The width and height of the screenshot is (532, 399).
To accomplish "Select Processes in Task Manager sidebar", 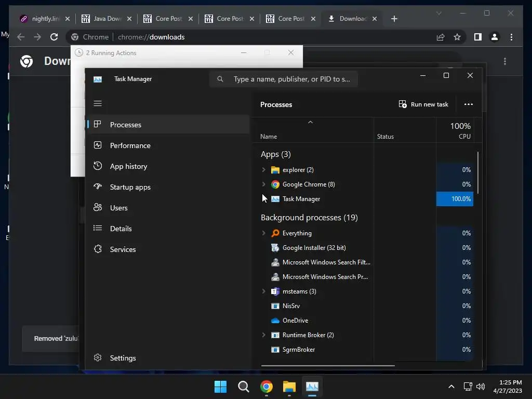I will (168, 125).
